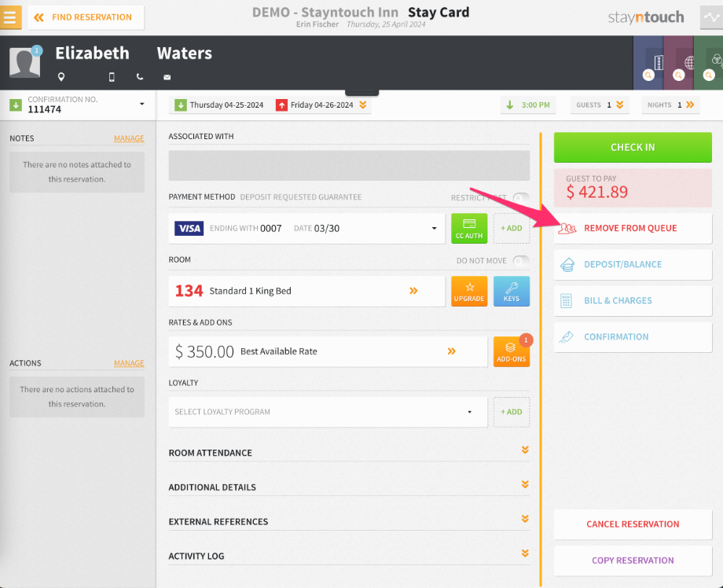Open Deposit/Balance
Image resolution: width=723 pixels, height=588 pixels.
(633, 265)
